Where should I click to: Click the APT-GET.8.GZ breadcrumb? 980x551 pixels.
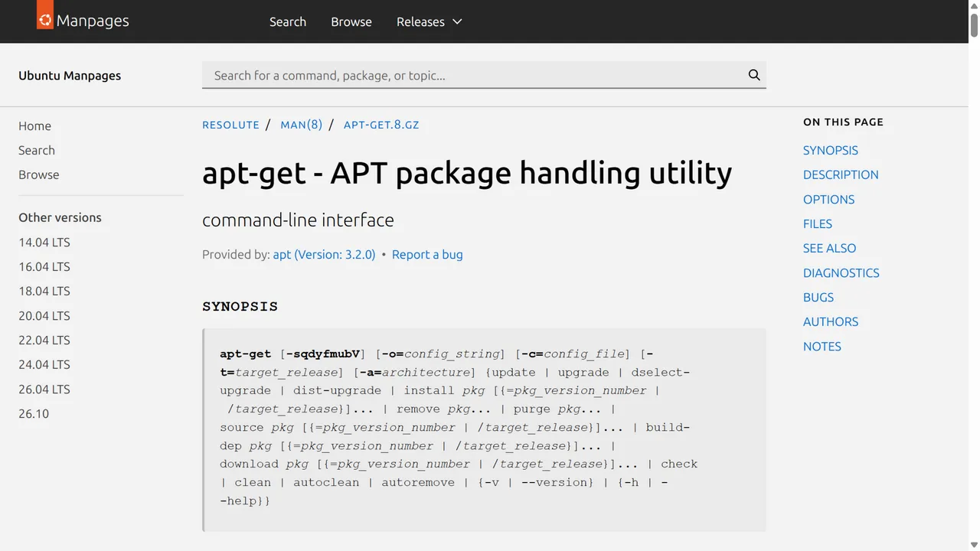click(381, 125)
